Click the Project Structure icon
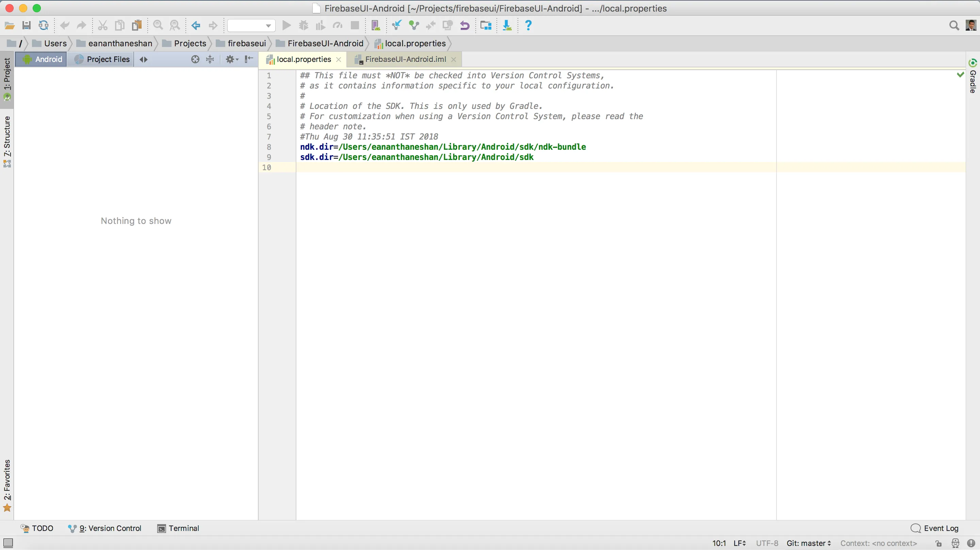980x550 pixels. [x=486, y=26]
